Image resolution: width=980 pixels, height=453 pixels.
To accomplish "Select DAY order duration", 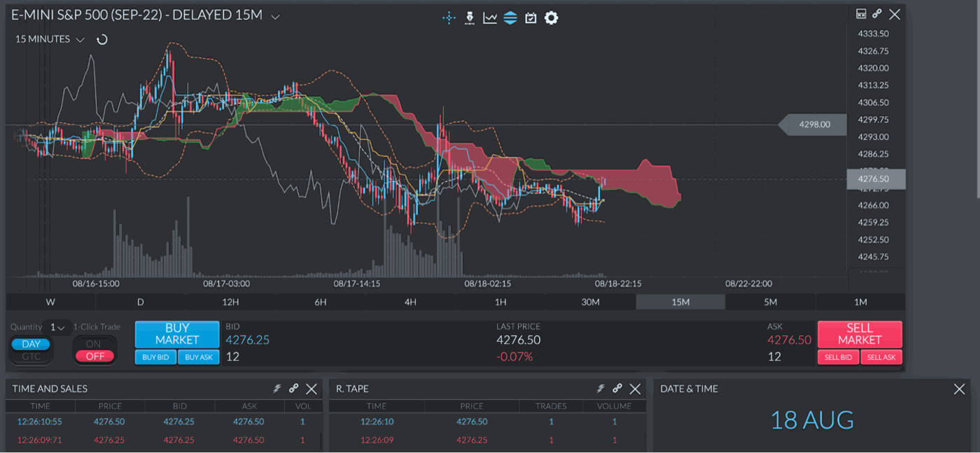I will click(x=31, y=344).
